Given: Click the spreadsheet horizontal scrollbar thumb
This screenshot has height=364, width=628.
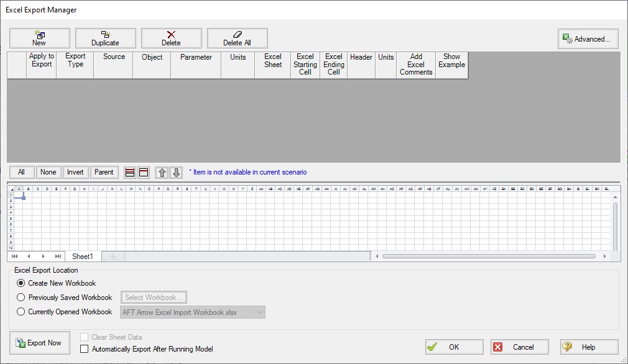Looking at the screenshot, I should coord(489,257).
